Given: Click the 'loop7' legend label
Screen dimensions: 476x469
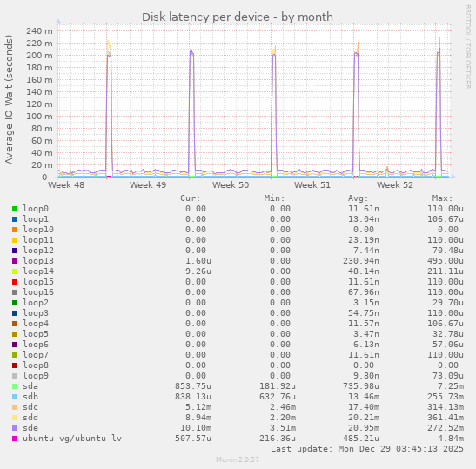Looking at the screenshot, I should coord(36,355).
